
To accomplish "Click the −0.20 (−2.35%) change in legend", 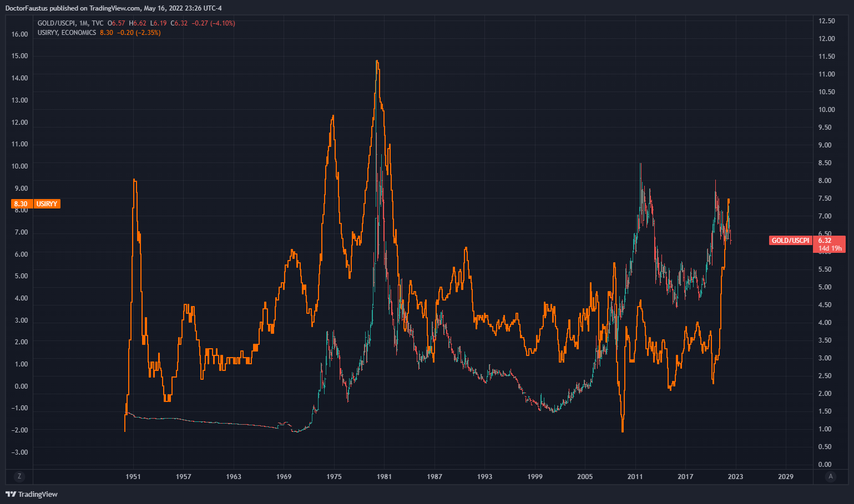I will (x=139, y=33).
